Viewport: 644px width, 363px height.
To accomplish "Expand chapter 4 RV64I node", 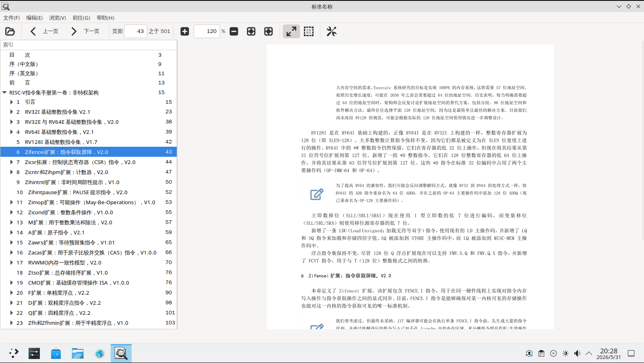I will 12,132.
